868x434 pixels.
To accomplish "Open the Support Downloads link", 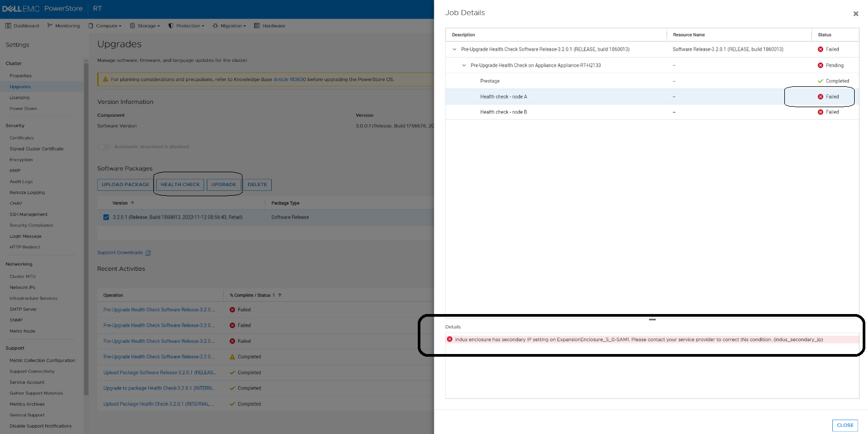I will tap(120, 253).
